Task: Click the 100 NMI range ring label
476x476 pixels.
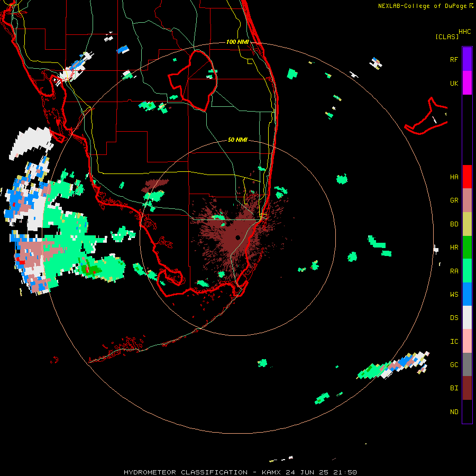Action: point(237,42)
